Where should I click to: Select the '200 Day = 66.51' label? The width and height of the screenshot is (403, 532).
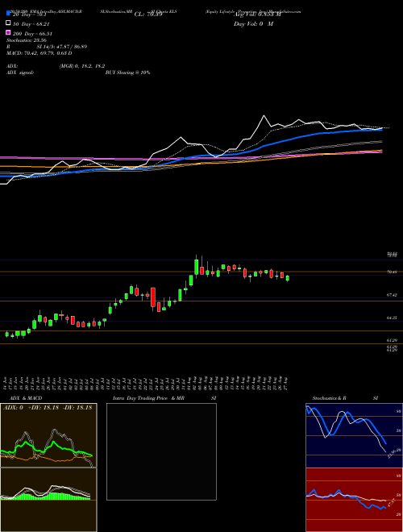[x=32, y=34]
